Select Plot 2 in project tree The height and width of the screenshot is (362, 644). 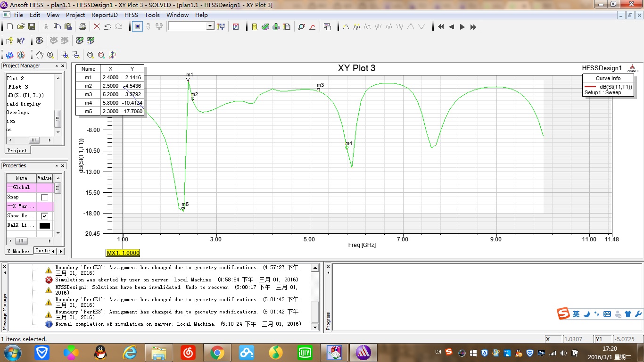(x=15, y=78)
